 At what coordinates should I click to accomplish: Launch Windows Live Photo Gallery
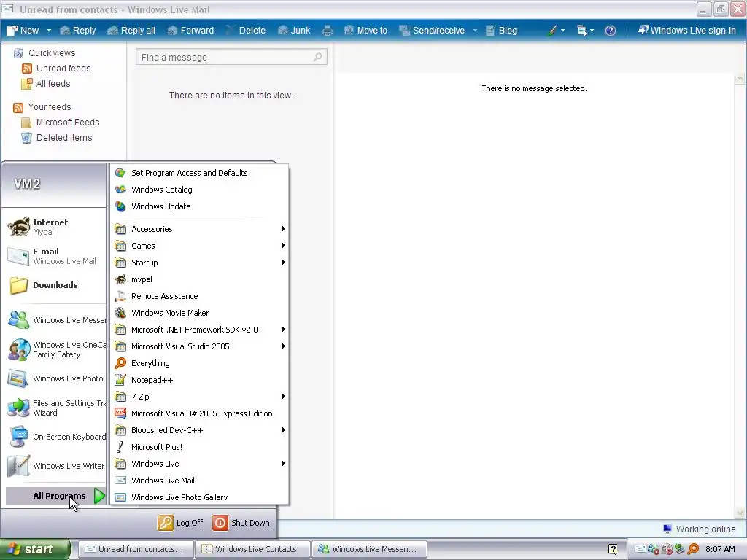click(x=199, y=497)
